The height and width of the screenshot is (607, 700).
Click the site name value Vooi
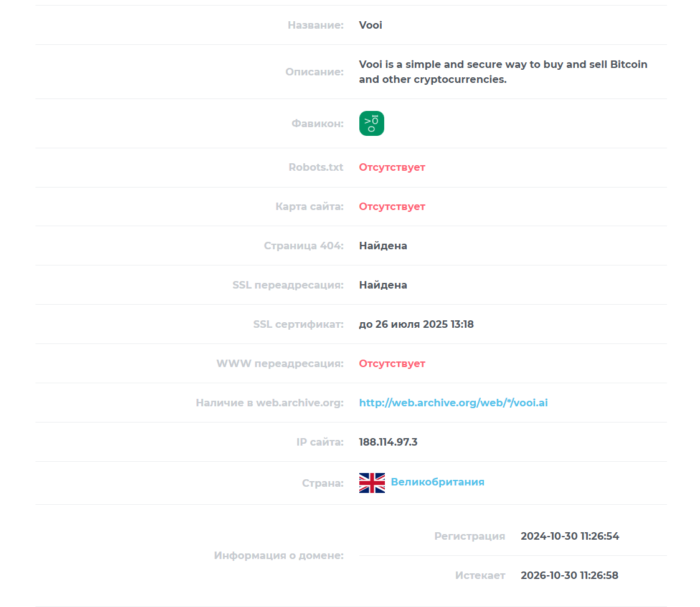click(x=371, y=25)
